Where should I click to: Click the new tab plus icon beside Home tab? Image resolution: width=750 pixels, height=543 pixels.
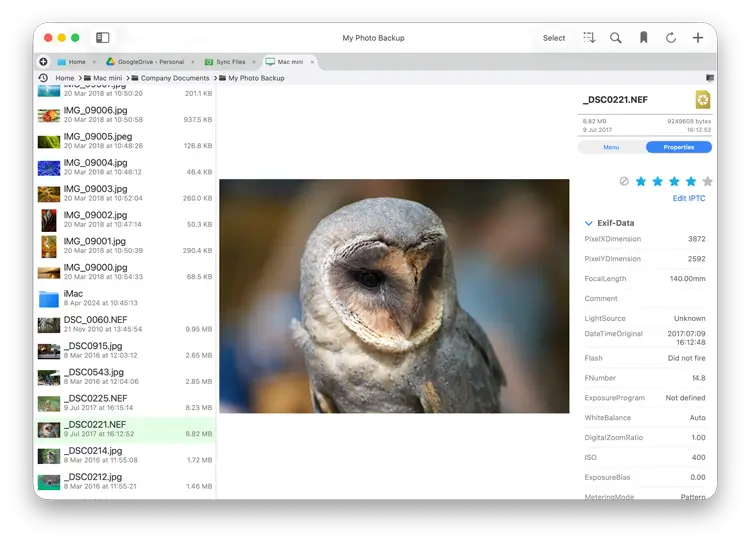pos(43,62)
